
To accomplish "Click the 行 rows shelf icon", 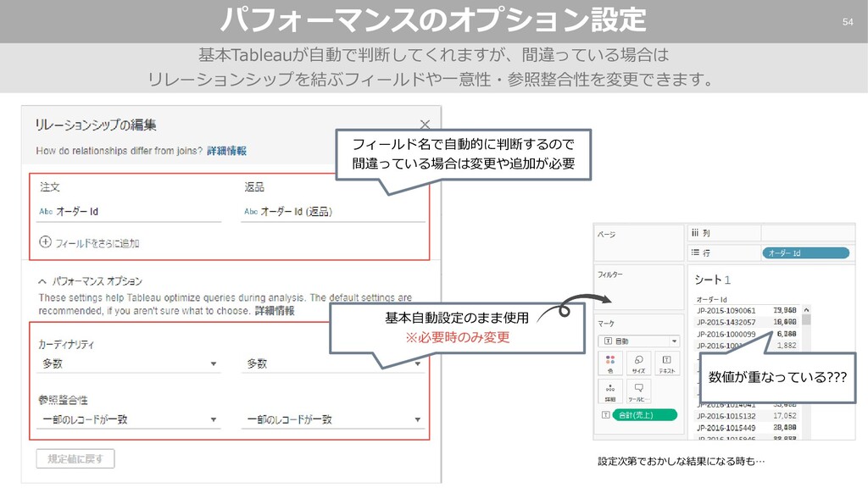I will click(x=695, y=252).
